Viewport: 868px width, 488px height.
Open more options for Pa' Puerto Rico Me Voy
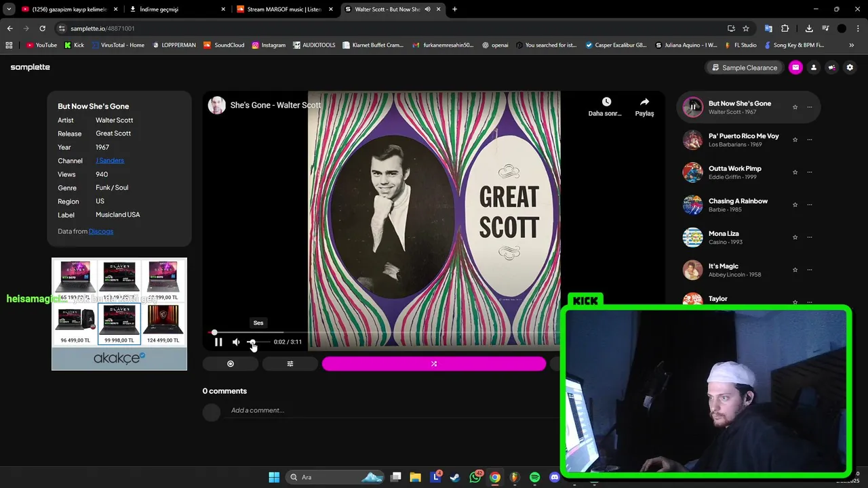click(x=810, y=140)
